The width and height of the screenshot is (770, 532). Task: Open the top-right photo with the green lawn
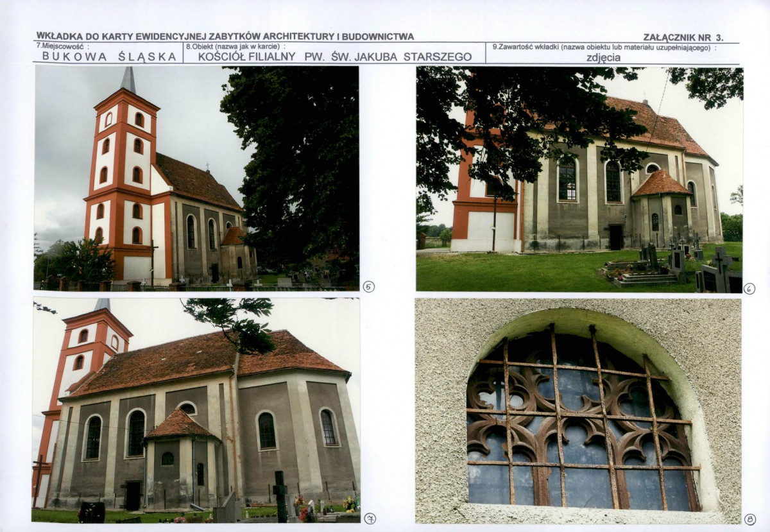point(579,179)
